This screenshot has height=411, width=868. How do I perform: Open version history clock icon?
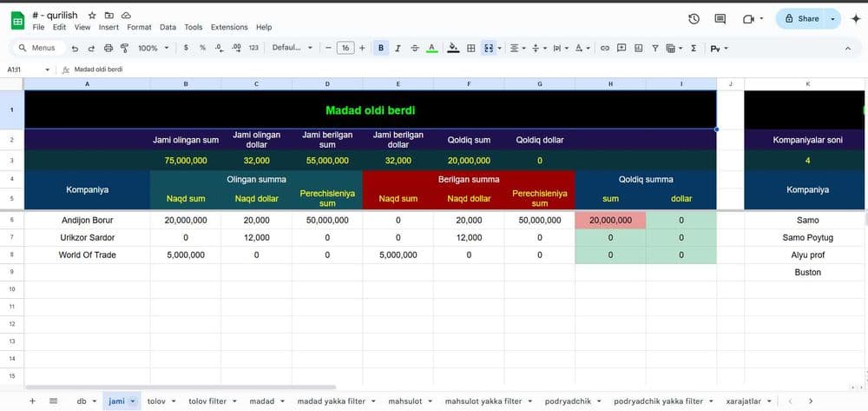pyautogui.click(x=694, y=19)
